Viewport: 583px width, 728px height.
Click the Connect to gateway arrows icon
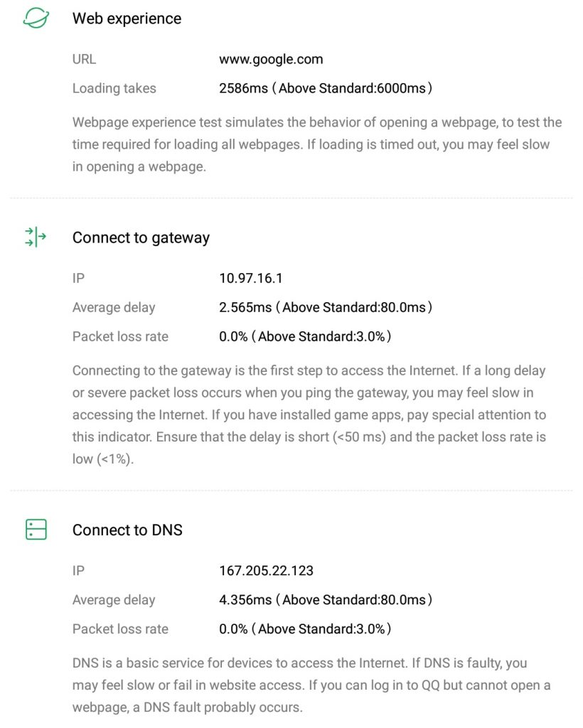(x=36, y=237)
